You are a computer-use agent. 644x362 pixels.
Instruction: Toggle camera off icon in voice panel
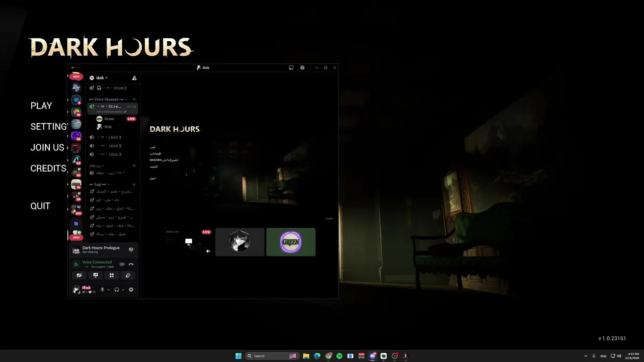click(x=79, y=275)
